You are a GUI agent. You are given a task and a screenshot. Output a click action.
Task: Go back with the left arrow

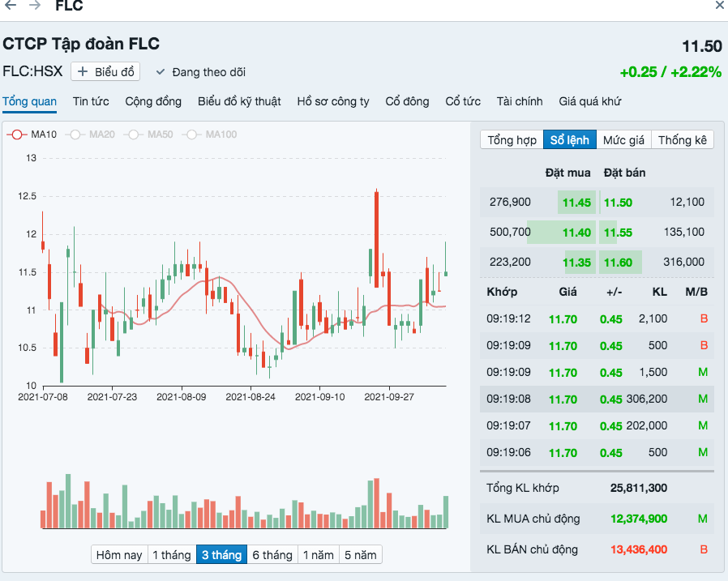pyautogui.click(x=9, y=5)
